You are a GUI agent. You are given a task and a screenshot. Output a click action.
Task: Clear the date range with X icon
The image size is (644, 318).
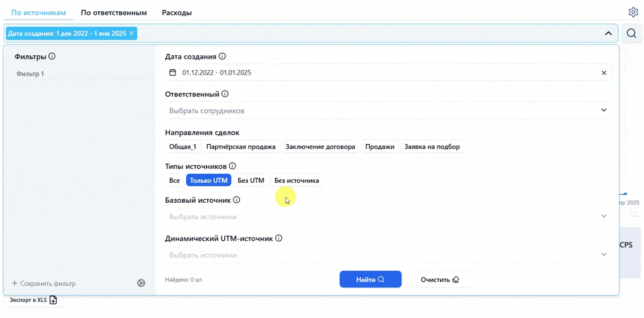pyautogui.click(x=604, y=73)
